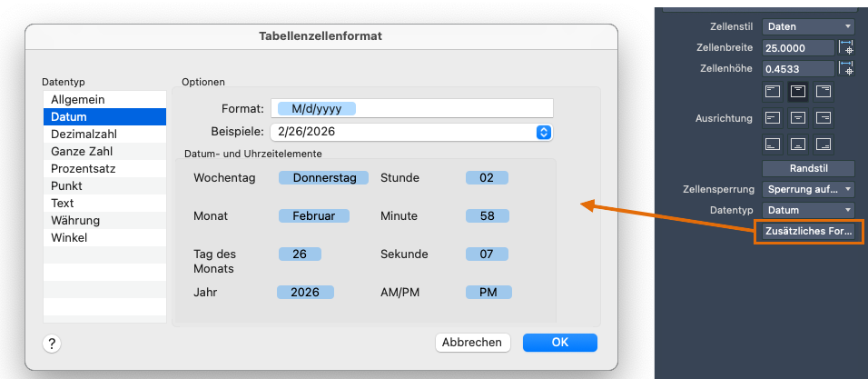Viewport: 868px width, 379px height.
Task: Open the help question mark button
Action: (52, 343)
